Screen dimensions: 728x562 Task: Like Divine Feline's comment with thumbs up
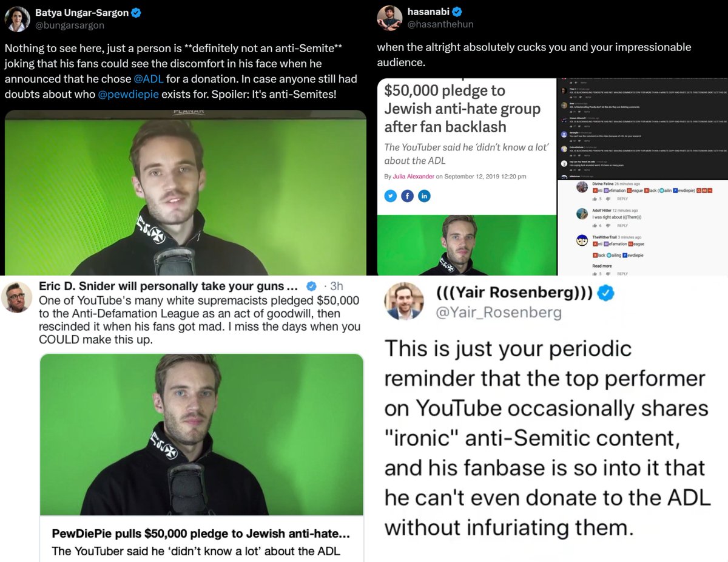tap(595, 198)
